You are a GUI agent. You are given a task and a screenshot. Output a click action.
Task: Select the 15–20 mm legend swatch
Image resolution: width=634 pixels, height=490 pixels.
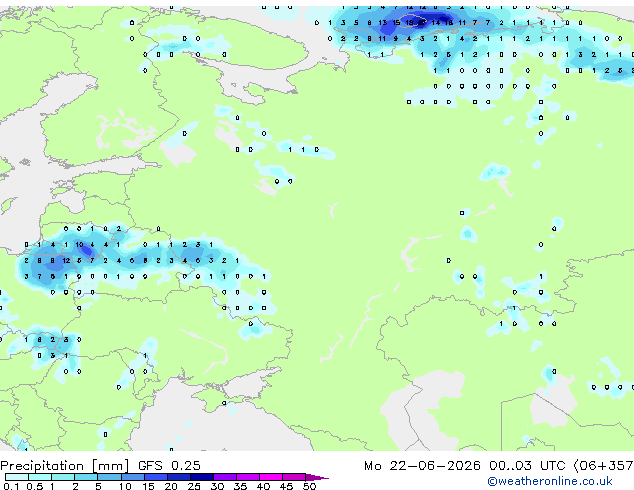click(x=155, y=477)
